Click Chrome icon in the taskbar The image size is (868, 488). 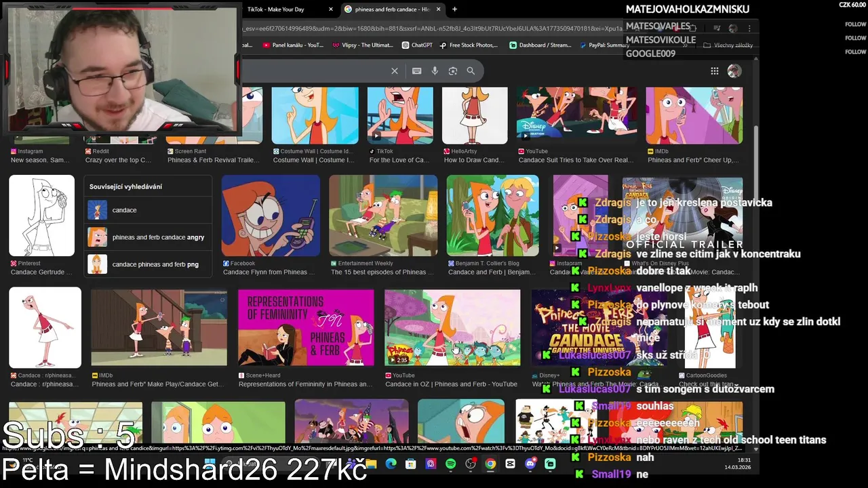pos(490,464)
